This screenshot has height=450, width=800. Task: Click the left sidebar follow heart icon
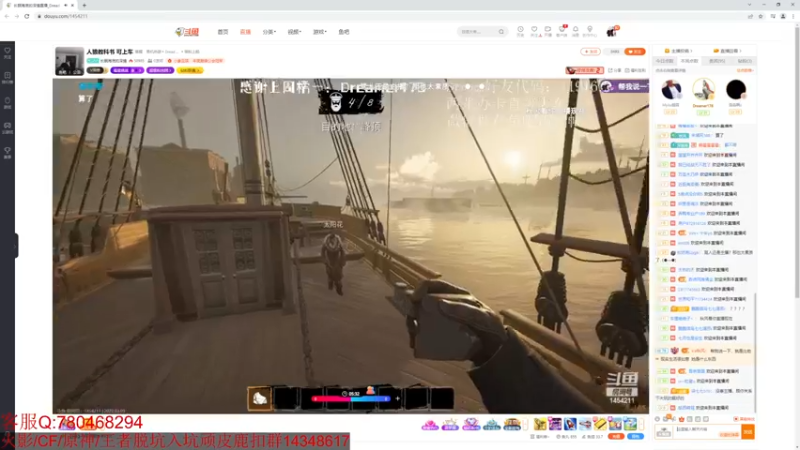click(x=7, y=53)
